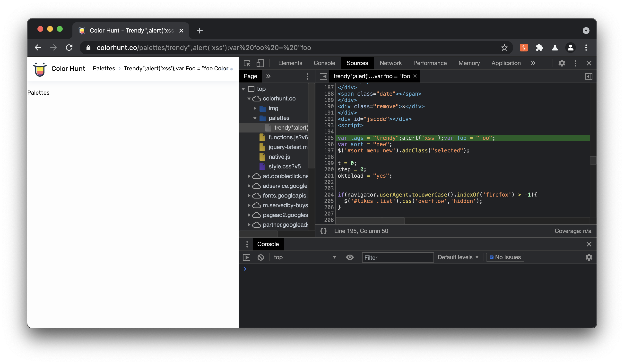Toggle console sidebar panel icon
The width and height of the screenshot is (624, 364).
(247, 257)
